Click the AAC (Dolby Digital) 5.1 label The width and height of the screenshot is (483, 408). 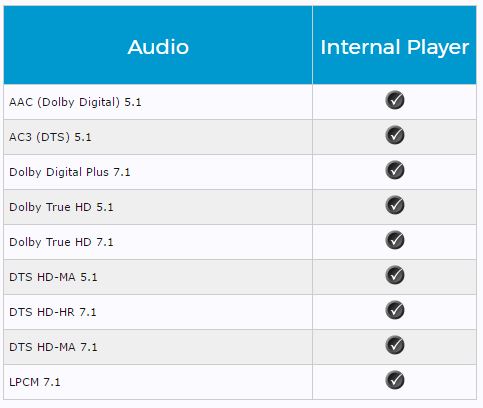coord(75,102)
